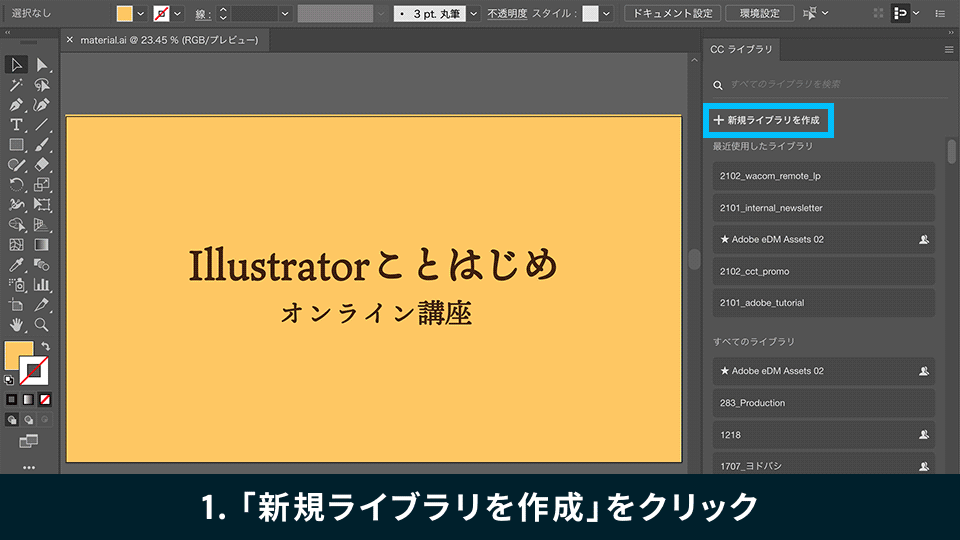960x540 pixels.
Task: Expand the スタイル graphic style dropdown
Action: point(608,13)
